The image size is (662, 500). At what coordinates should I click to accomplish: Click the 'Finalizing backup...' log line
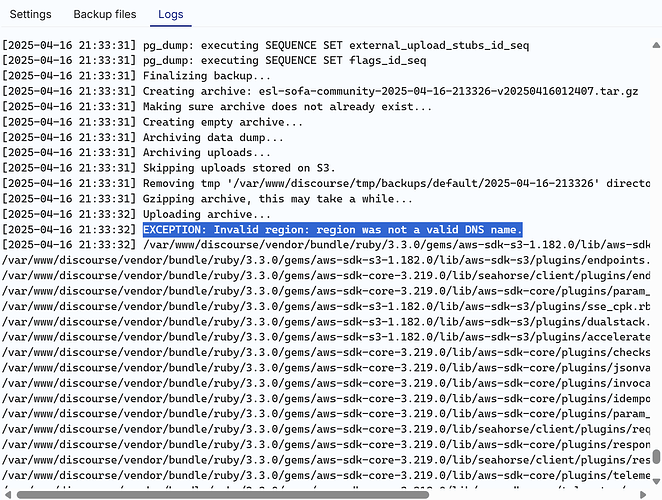(136, 76)
